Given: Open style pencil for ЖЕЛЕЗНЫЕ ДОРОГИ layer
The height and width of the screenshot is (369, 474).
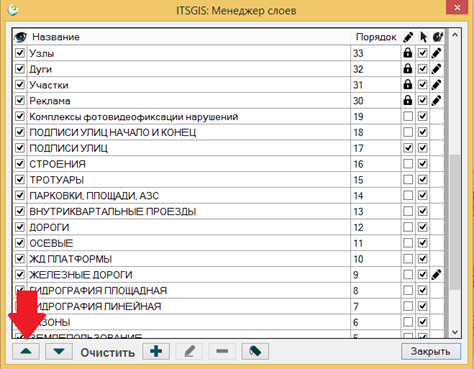Looking at the screenshot, I should [x=436, y=275].
